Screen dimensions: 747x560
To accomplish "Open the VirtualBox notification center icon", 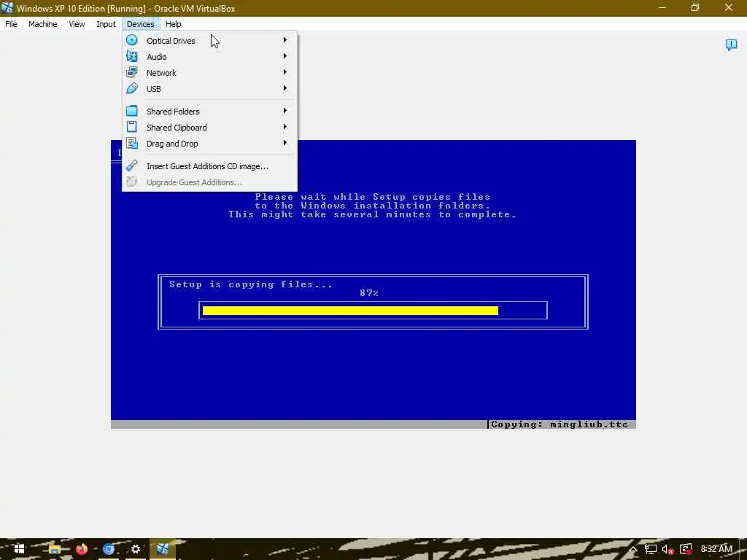I will click(731, 44).
